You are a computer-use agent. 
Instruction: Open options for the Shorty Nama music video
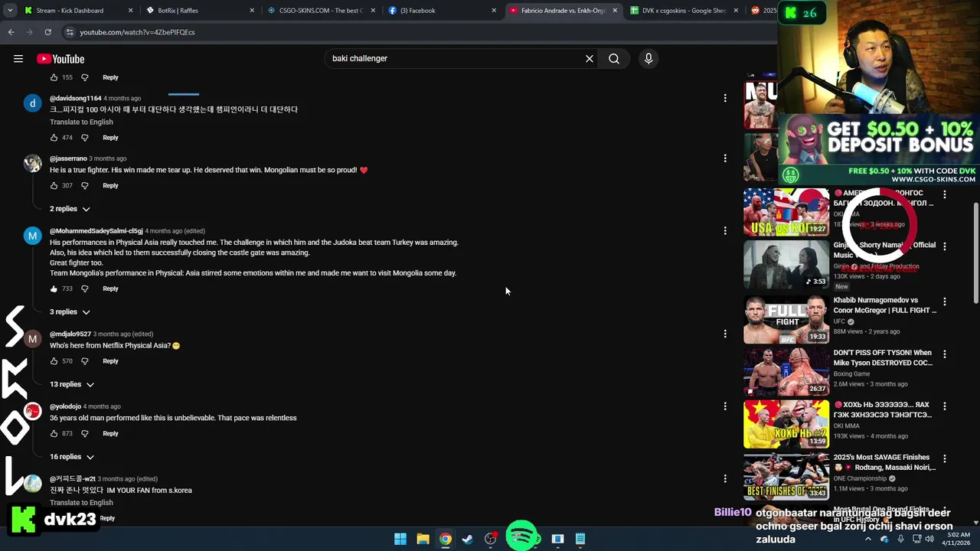tap(945, 246)
